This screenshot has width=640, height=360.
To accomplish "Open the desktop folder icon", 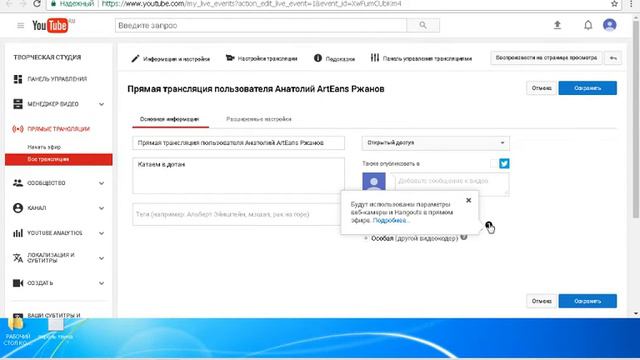I will 16,324.
